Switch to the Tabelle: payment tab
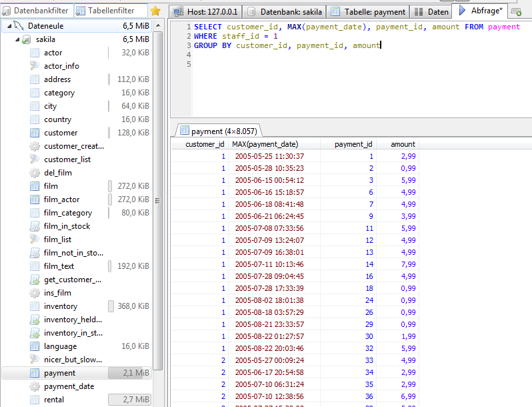 tap(368, 11)
